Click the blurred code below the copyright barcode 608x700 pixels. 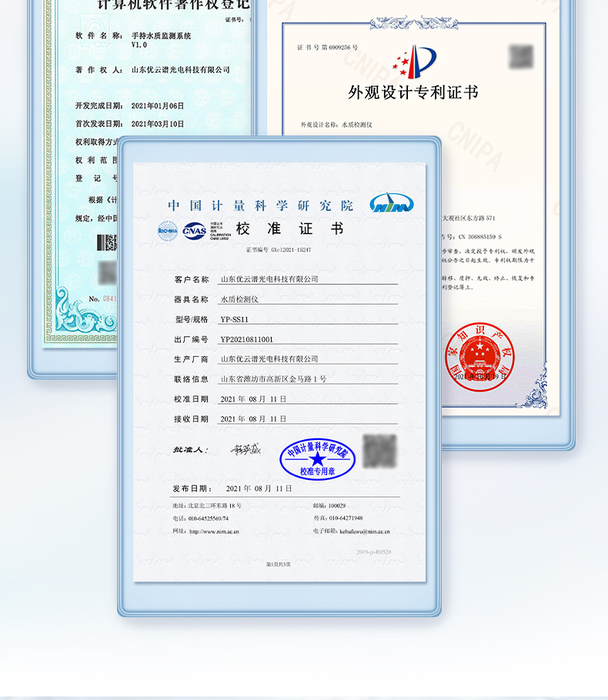(x=108, y=273)
